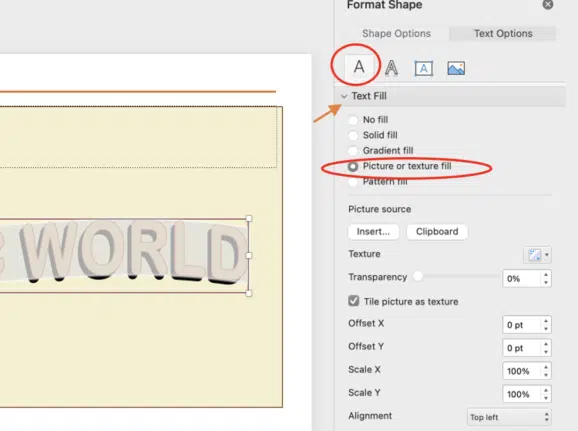Click the middle-right resize handle of WORLD text

click(249, 255)
